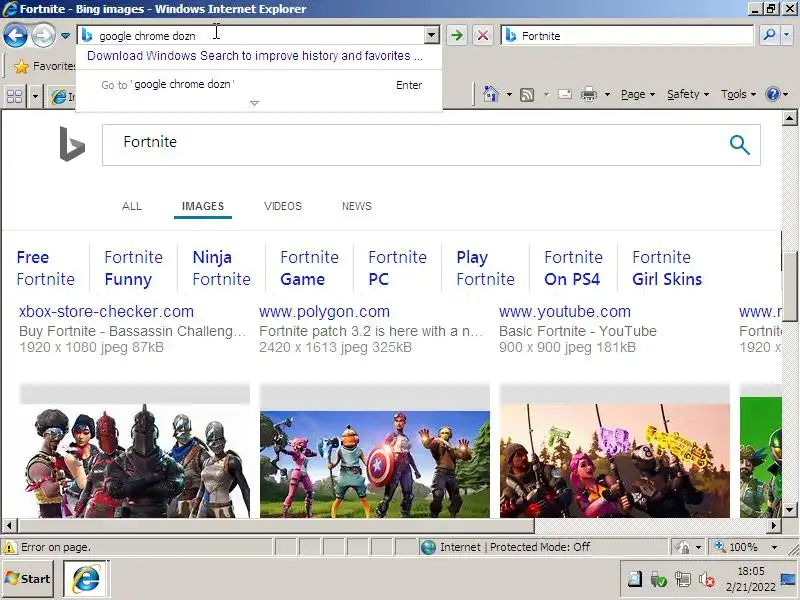Click the Print icon
The height and width of the screenshot is (600, 800).
pos(589,94)
